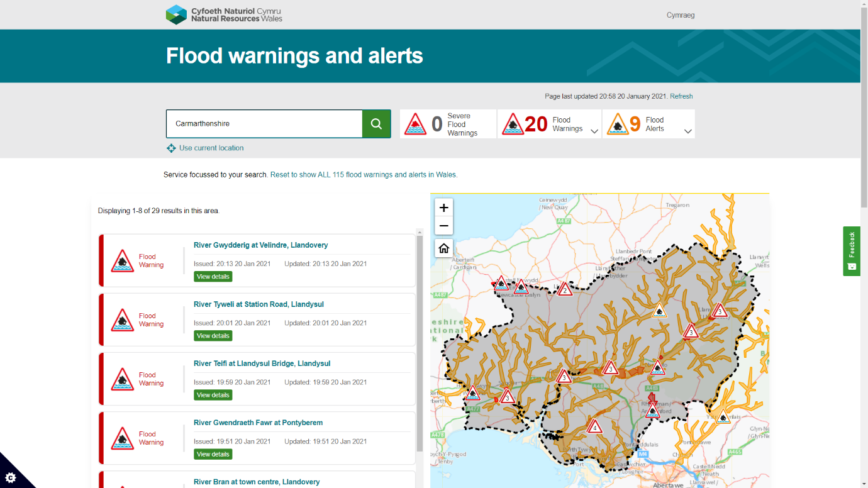
Task: Reset to show all 115 flood warnings
Action: [x=363, y=174]
